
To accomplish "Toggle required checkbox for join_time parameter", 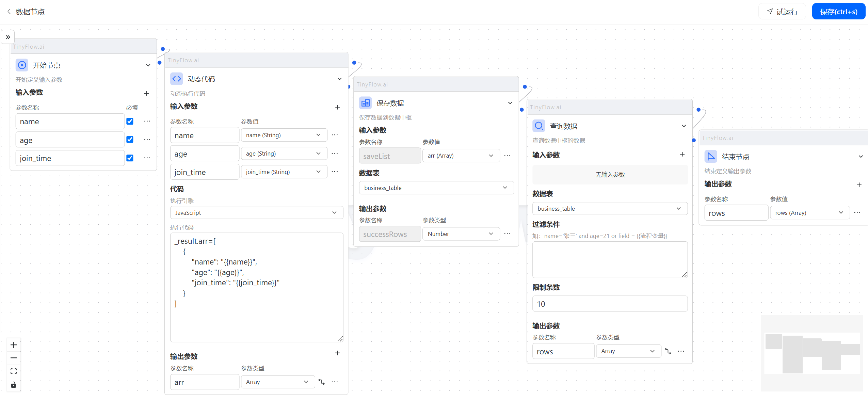I will pyautogui.click(x=130, y=158).
